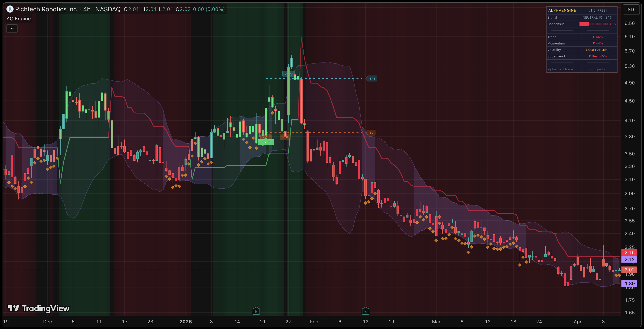
Task: Click the purple 1.89 price label
Action: tap(629, 284)
